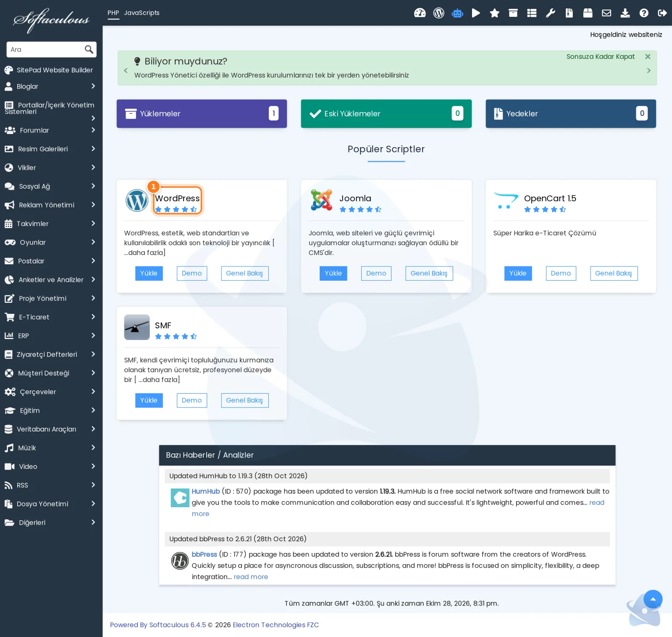Open installations archive box icon in toolbar

(513, 13)
